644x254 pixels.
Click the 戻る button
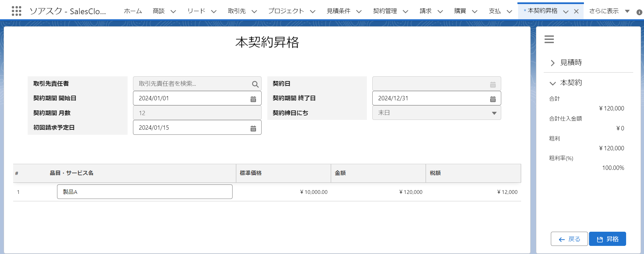coord(569,239)
